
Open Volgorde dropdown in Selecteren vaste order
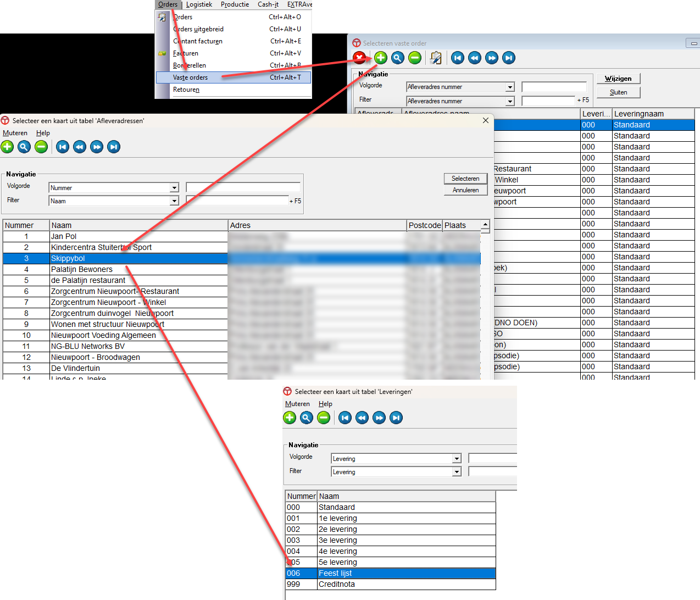point(510,87)
